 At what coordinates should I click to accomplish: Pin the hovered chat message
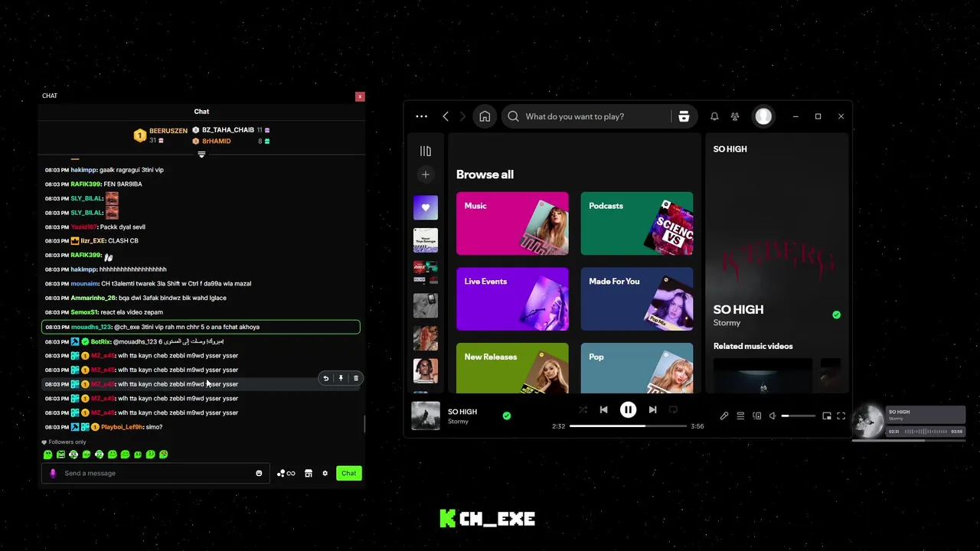click(341, 378)
